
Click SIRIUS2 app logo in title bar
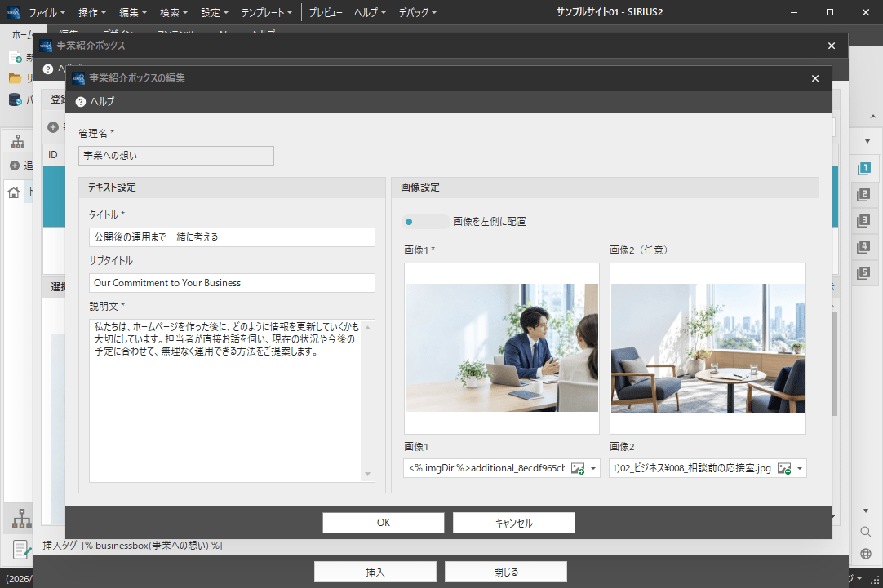13,12
